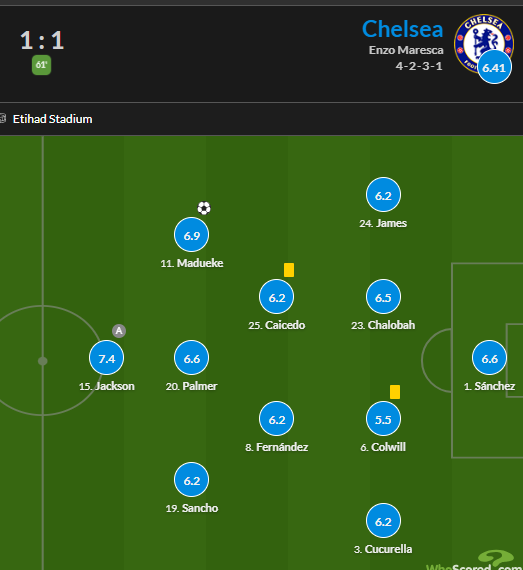
Task: Click Cucurella's 6.2 rating circle
Action: (383, 521)
